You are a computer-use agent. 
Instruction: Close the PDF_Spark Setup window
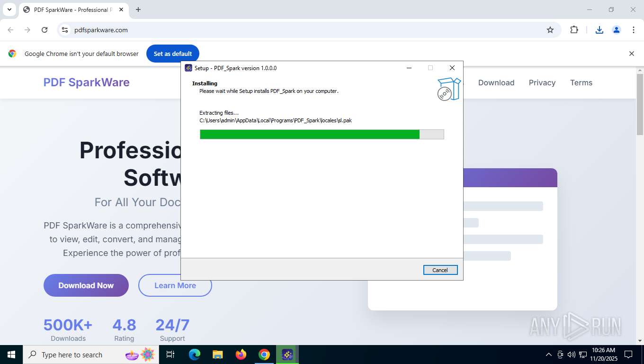(452, 68)
